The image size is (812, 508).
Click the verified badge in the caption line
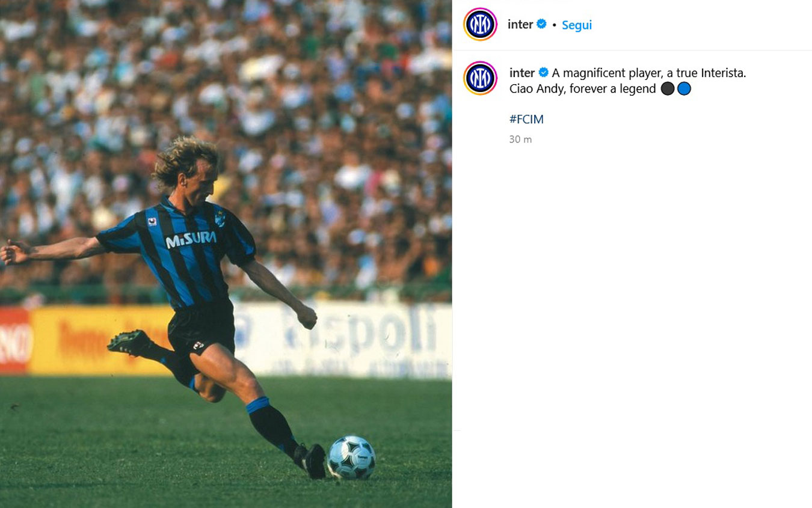point(543,73)
